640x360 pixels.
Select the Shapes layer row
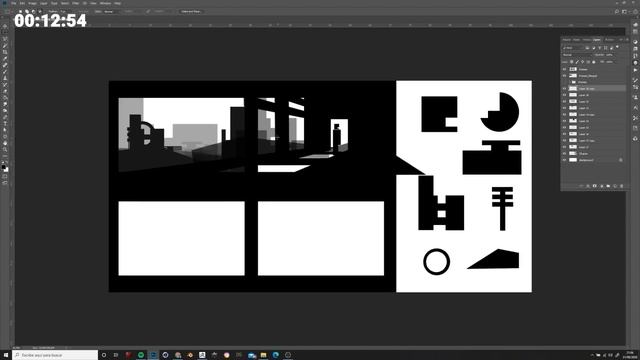[x=593, y=153]
